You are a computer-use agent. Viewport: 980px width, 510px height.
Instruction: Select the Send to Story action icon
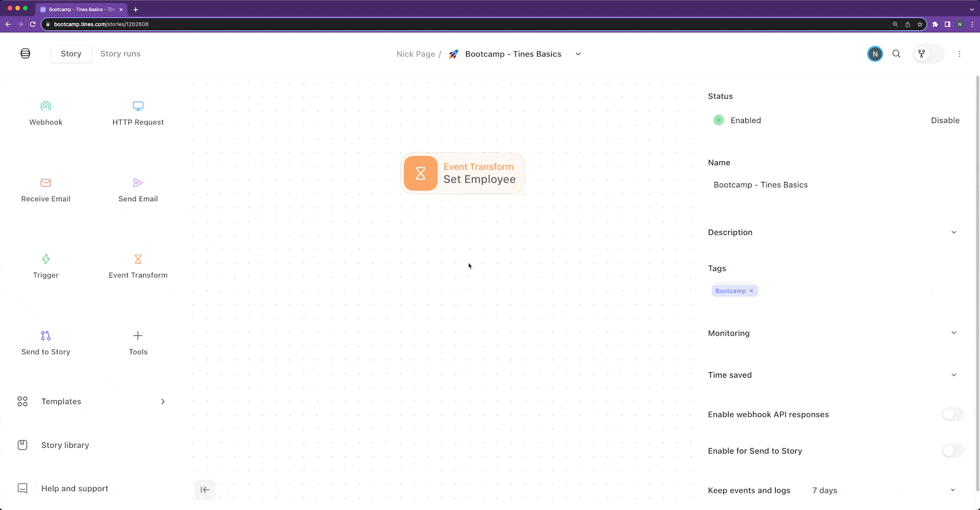46,335
